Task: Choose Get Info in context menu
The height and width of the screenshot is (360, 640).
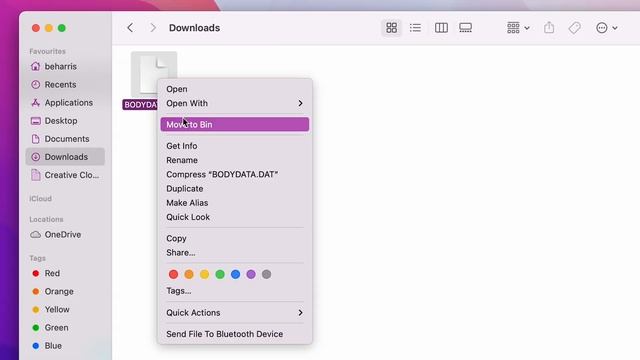Action: [x=235, y=146]
